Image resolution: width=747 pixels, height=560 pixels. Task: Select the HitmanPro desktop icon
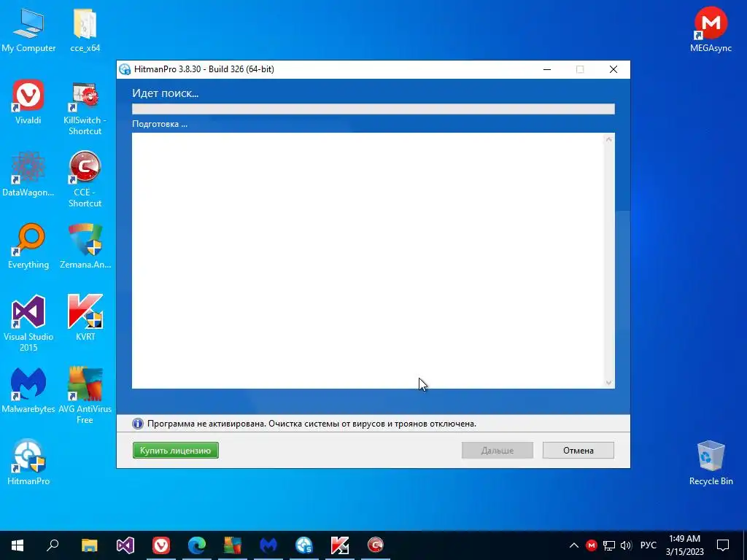(x=28, y=462)
